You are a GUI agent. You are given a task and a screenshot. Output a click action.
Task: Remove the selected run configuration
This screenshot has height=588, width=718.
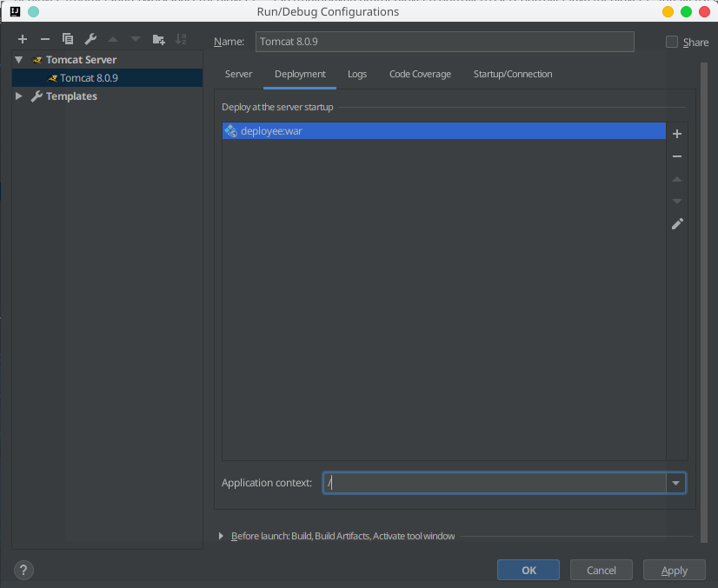click(45, 39)
